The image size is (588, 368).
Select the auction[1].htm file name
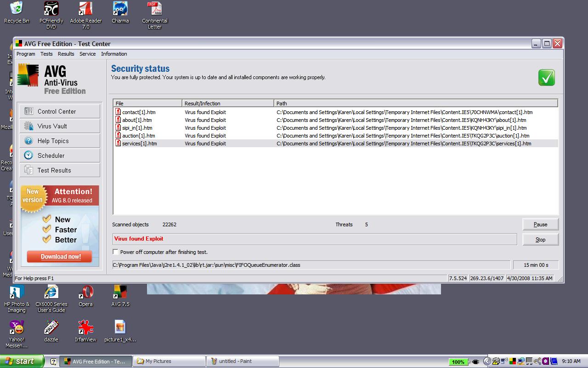[139, 136]
